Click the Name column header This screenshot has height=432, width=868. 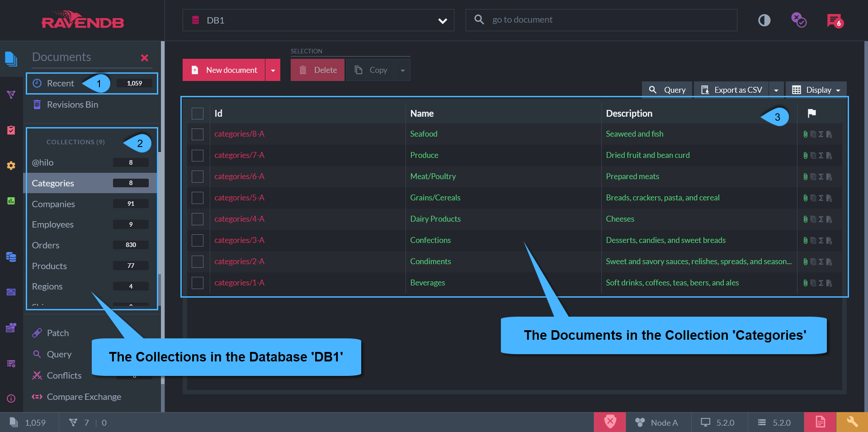pyautogui.click(x=422, y=114)
